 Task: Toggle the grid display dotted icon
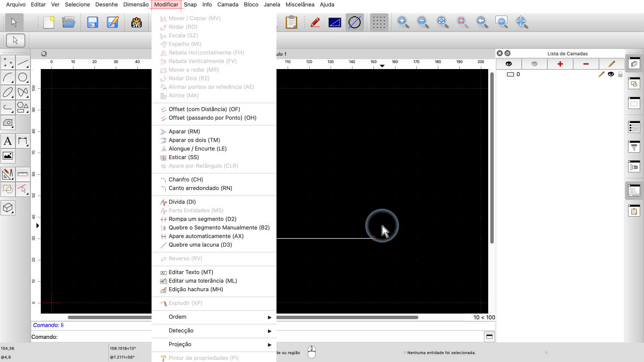(379, 22)
